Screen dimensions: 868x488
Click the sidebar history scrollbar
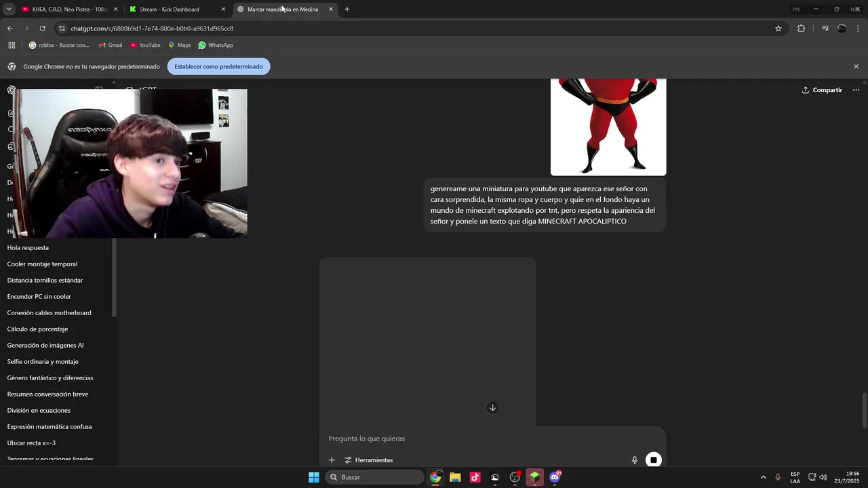(x=114, y=278)
